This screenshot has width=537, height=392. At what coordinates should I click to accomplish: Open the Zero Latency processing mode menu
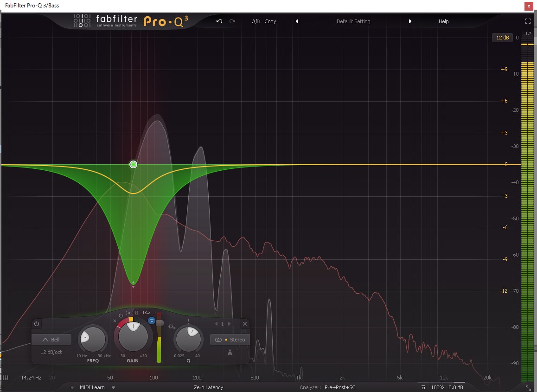208,387
